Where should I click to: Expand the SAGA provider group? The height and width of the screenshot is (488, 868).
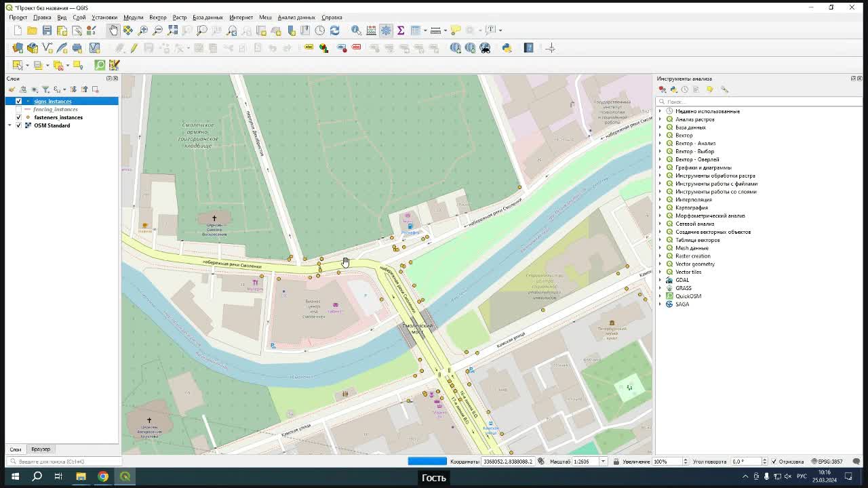tap(660, 304)
